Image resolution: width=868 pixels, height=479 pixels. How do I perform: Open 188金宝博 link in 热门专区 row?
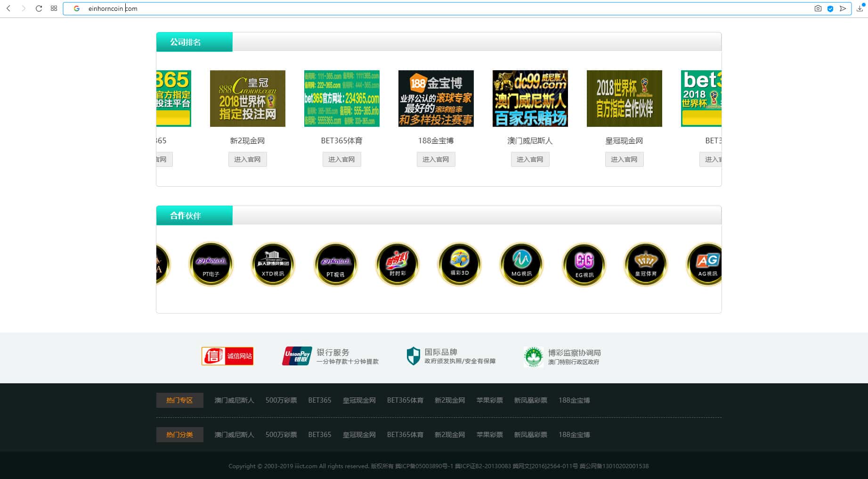574,400
